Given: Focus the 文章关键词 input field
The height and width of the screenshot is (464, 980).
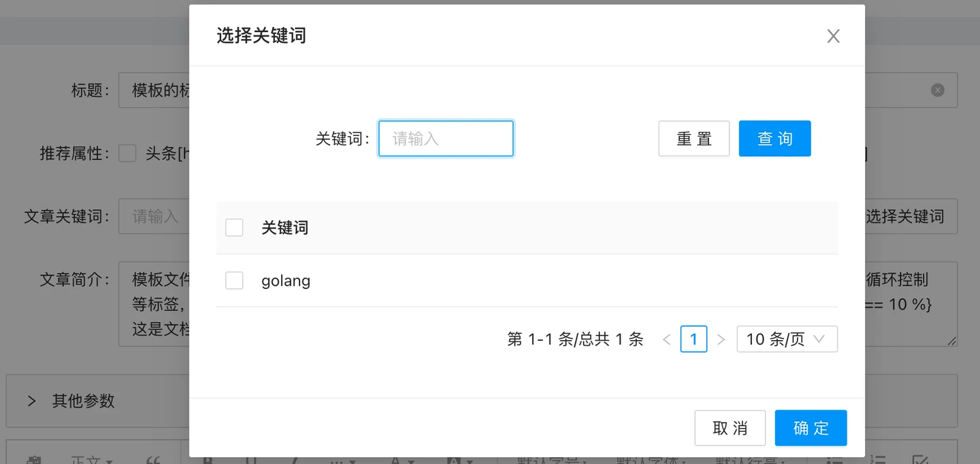Looking at the screenshot, I should click(154, 216).
